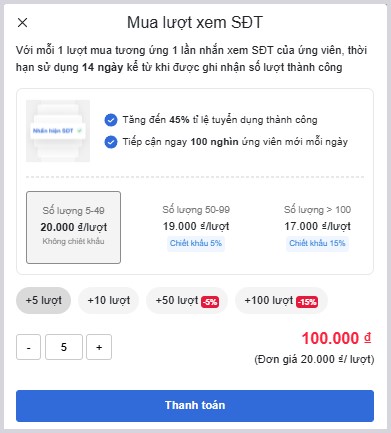Click the checkmark beside Tiếp cận ngay 100 nghìn
The image size is (391, 433).
click(x=111, y=142)
